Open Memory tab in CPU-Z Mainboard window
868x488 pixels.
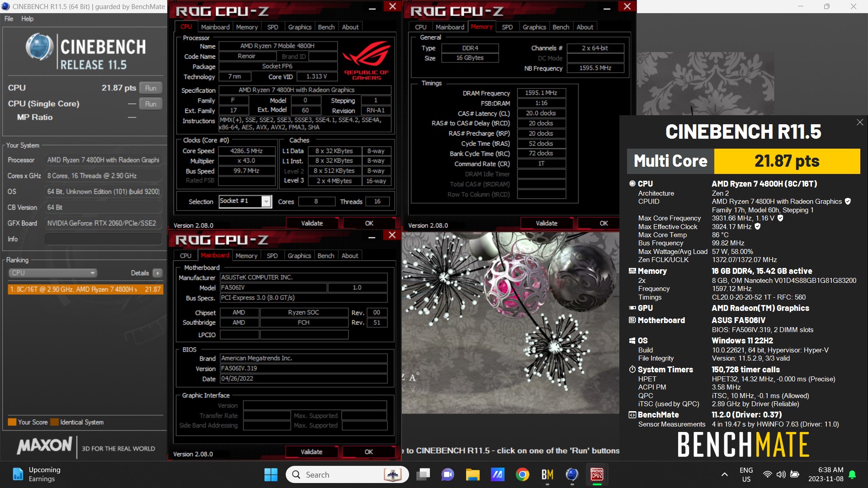point(246,256)
